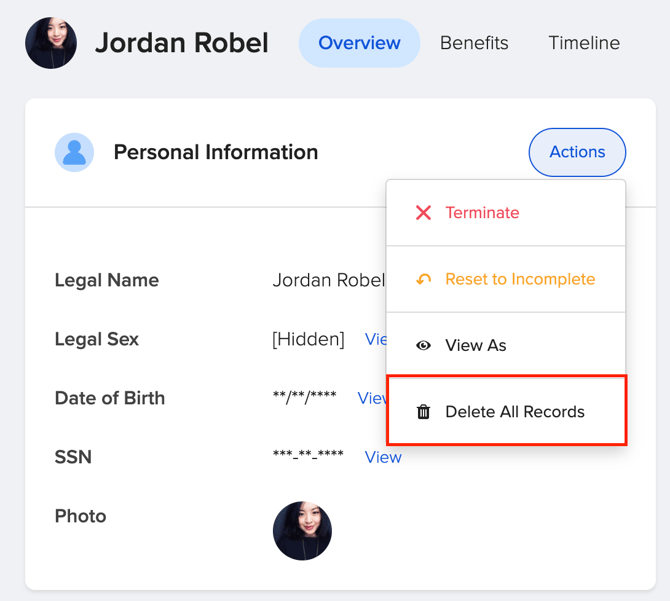Switch to the Benefits tab
This screenshot has height=601, width=670.
click(474, 43)
